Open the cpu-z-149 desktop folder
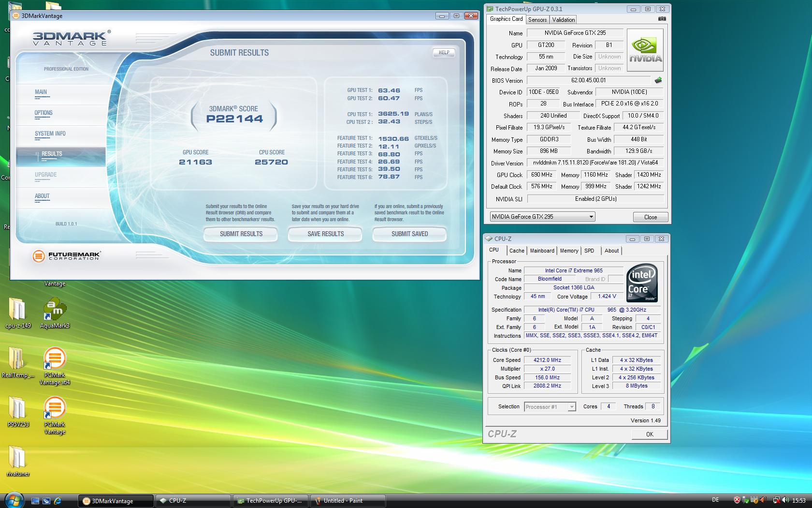This screenshot has width=812, height=508. point(18,314)
